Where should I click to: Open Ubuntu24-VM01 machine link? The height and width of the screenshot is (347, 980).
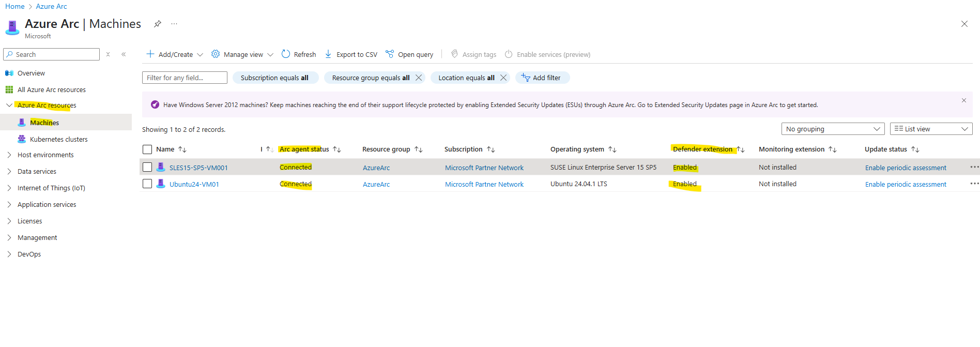(x=194, y=184)
